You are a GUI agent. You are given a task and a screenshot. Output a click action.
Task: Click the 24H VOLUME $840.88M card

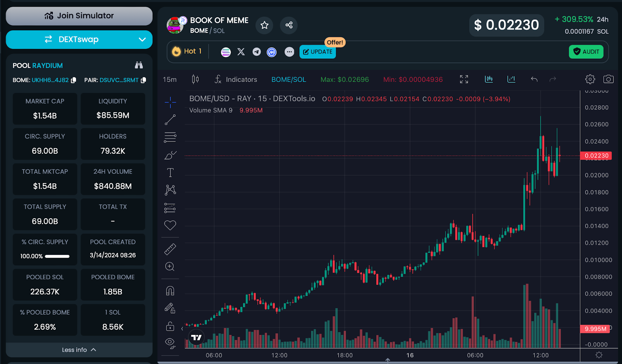tap(113, 179)
